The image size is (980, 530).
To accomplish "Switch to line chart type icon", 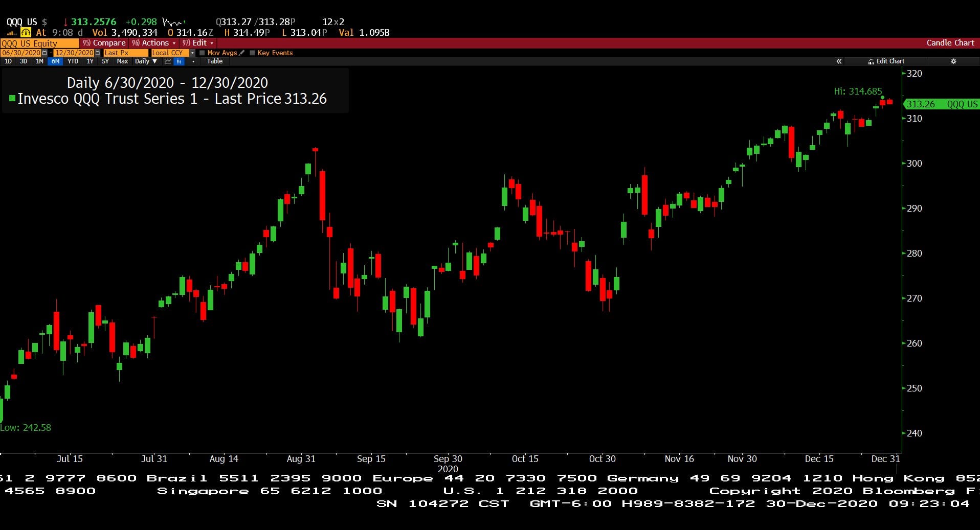I will click(x=168, y=61).
